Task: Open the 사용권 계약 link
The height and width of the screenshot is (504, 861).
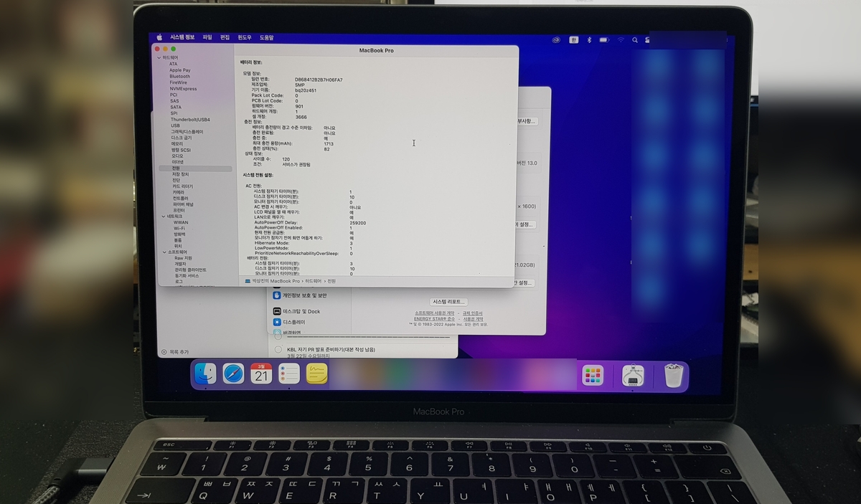Action: coord(473,319)
